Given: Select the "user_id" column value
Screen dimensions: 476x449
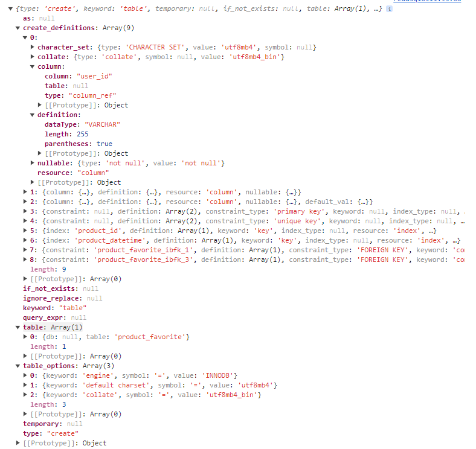Looking at the screenshot, I should pyautogui.click(x=94, y=77).
